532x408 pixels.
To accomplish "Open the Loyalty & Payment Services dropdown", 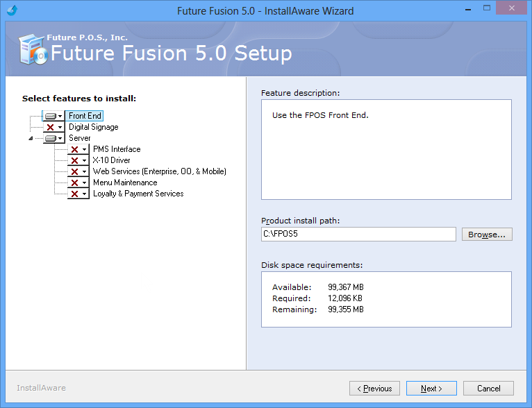I will tap(78, 194).
